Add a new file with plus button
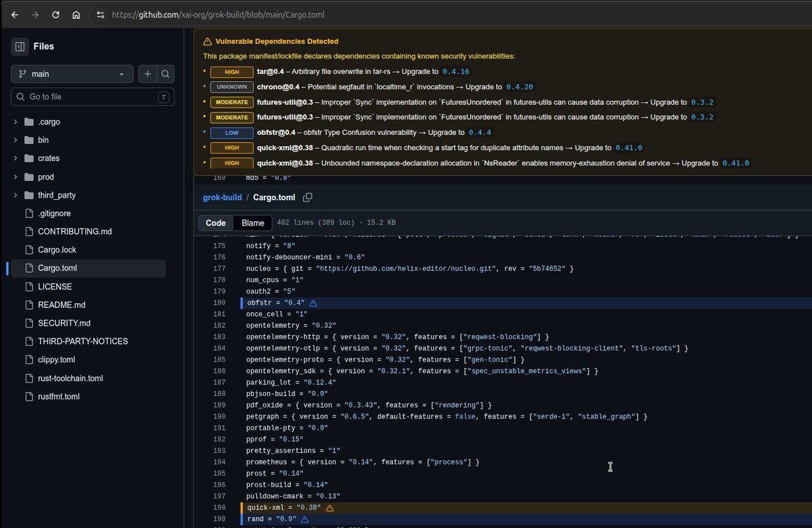Screen dimensions: 812x528 (x=148, y=74)
